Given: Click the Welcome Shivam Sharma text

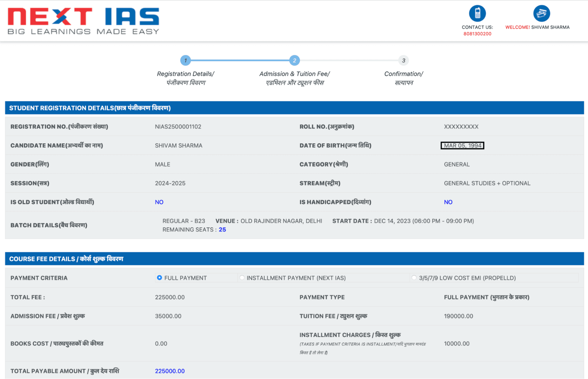Looking at the screenshot, I should click(x=537, y=27).
